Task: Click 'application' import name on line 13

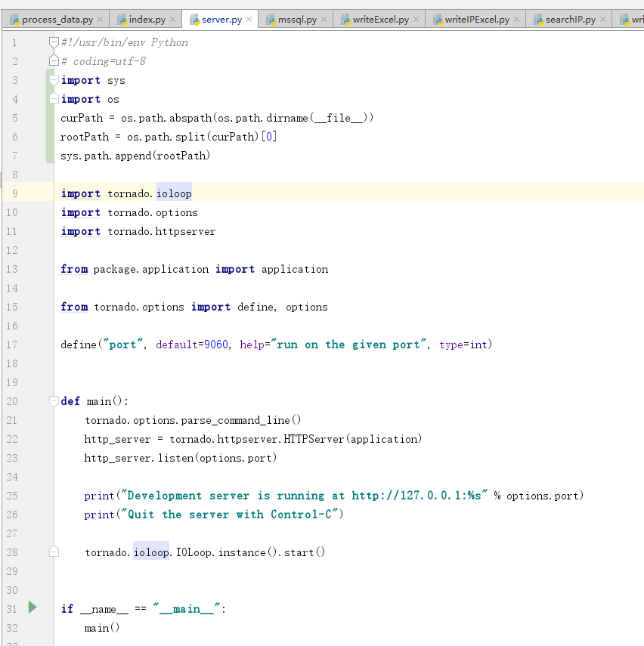Action: tap(294, 269)
